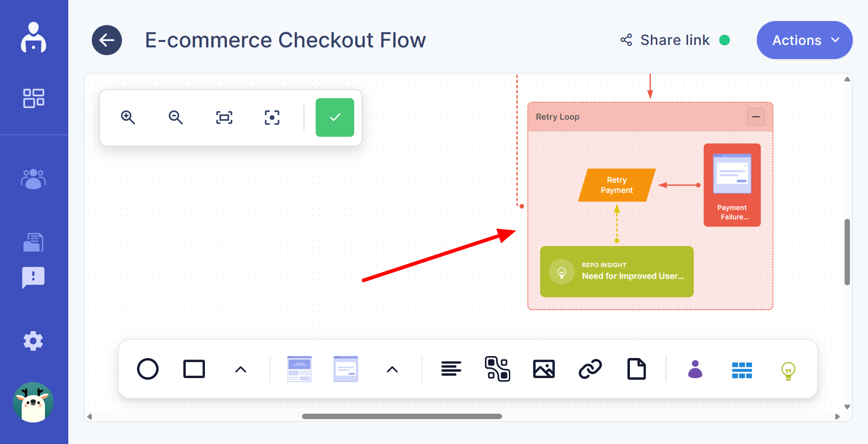Add the page wireframe with table layout
Image resolution: width=868 pixels, height=444 pixels.
coord(300,369)
